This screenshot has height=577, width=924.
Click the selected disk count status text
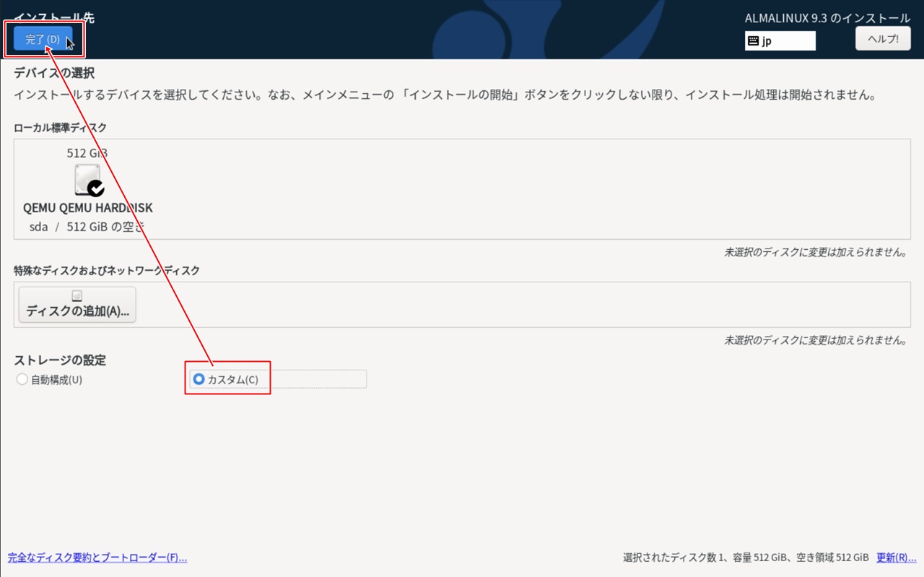point(745,558)
